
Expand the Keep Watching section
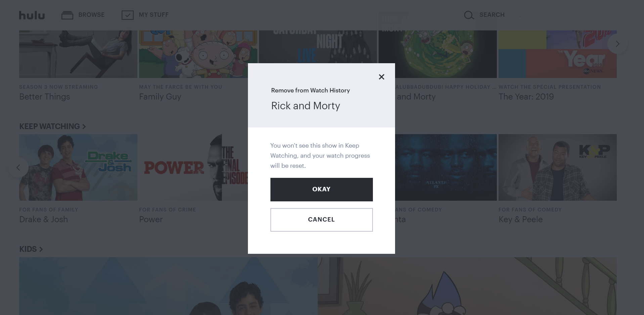pos(52,126)
